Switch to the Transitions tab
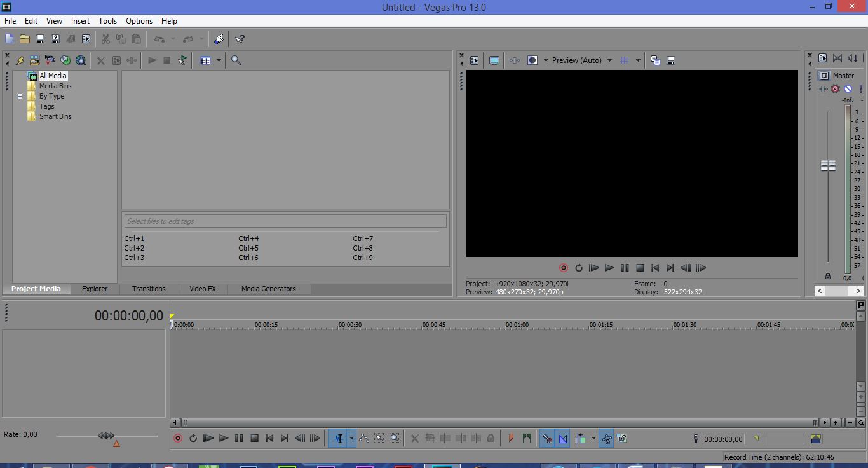 click(148, 289)
